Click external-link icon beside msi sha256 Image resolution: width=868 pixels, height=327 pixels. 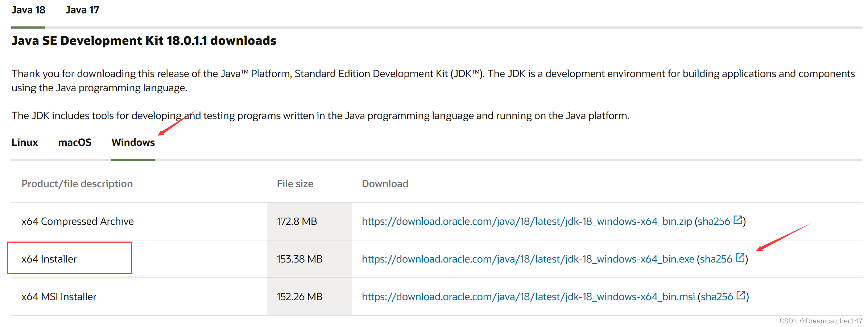[741, 295]
